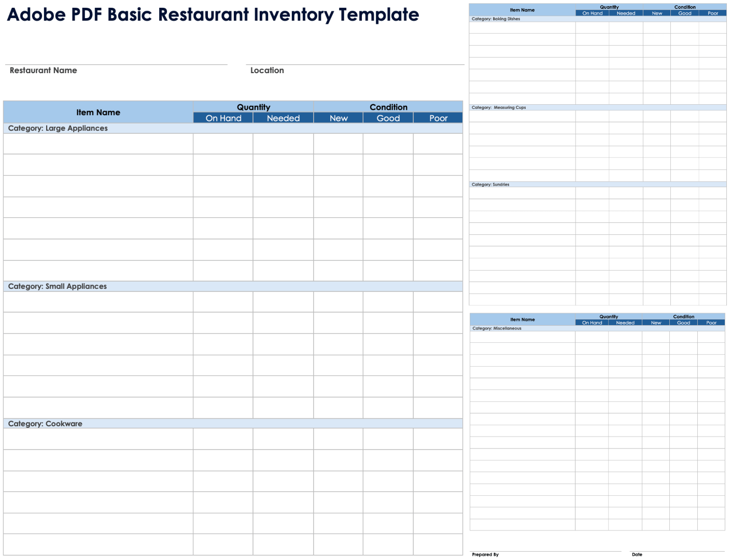Click the template title heading text
This screenshot has width=731, height=560.
click(x=213, y=15)
